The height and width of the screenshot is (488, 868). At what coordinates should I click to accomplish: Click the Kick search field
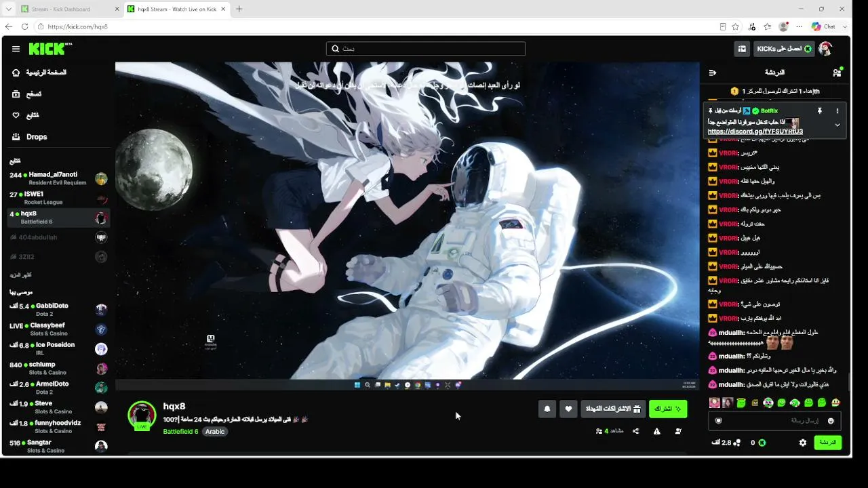426,49
